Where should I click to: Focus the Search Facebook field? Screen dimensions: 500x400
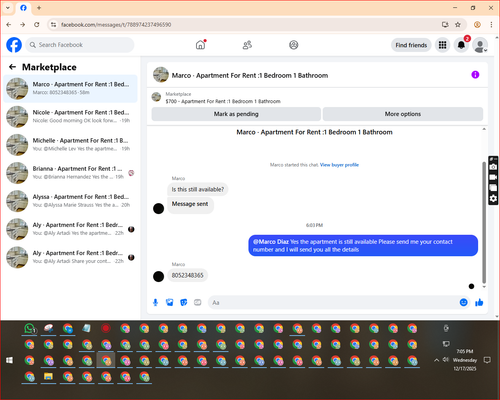tap(80, 45)
